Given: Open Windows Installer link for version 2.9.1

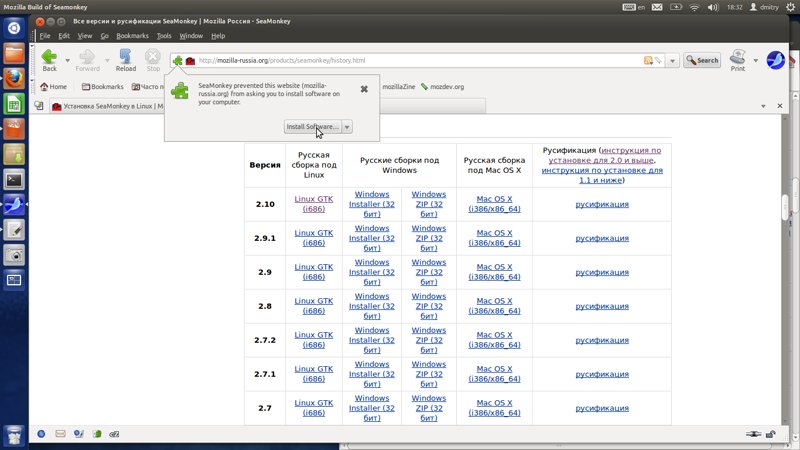Looking at the screenshot, I should pyautogui.click(x=371, y=238).
